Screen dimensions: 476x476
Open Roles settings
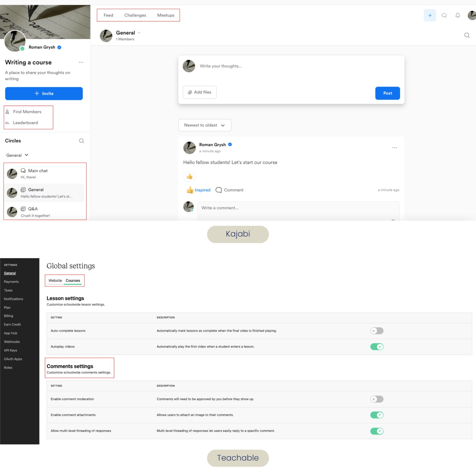pos(8,368)
